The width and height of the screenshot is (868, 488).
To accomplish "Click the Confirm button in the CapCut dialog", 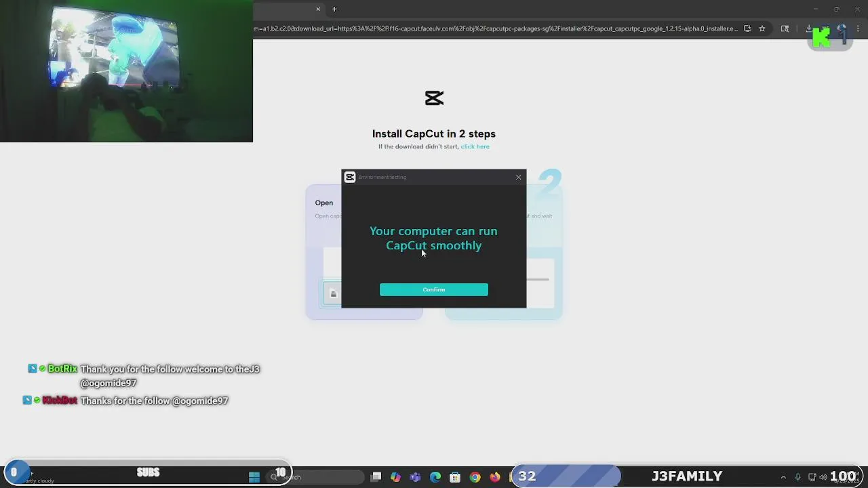I will (433, 289).
